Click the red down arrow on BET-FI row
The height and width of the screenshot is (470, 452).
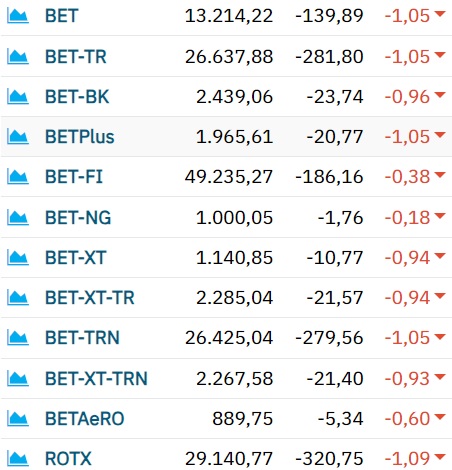click(x=440, y=175)
